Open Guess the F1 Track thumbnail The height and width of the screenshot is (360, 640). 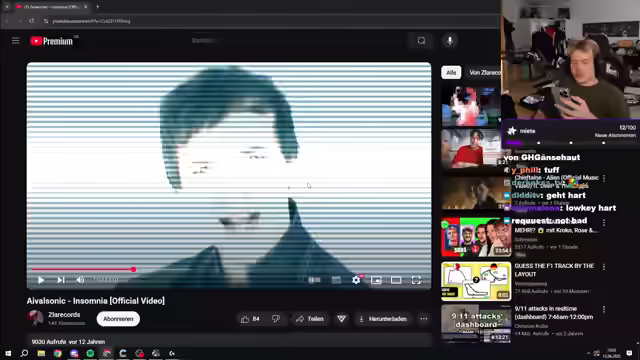pos(476,281)
